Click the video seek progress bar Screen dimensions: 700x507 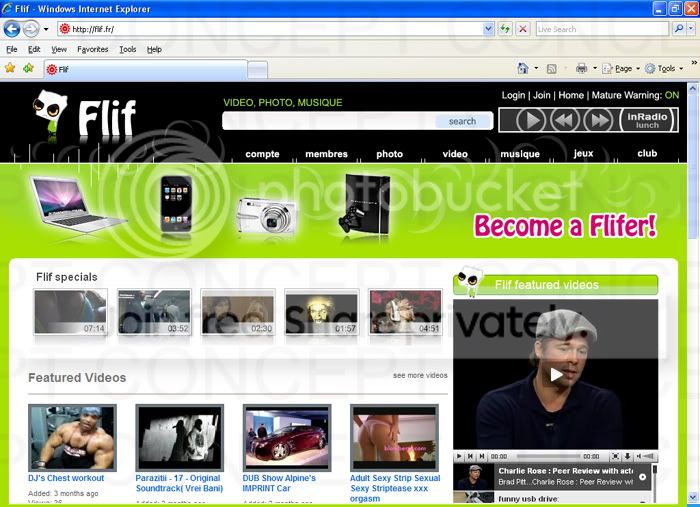click(x=549, y=456)
